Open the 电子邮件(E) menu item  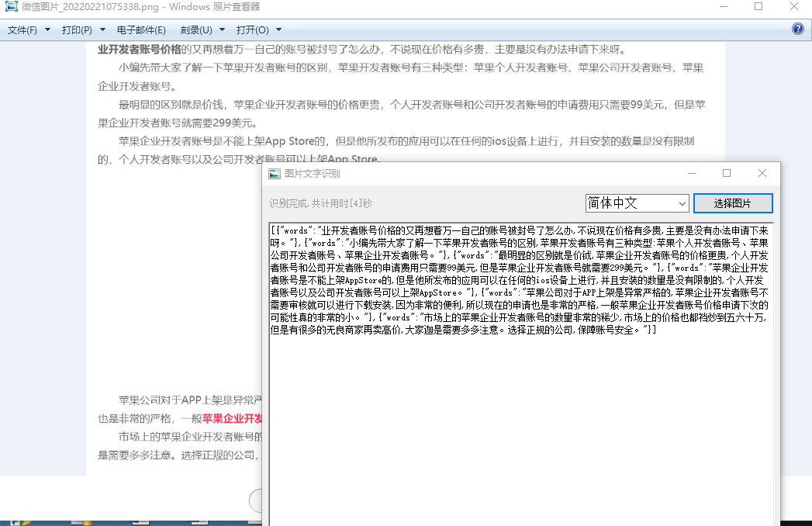click(141, 30)
